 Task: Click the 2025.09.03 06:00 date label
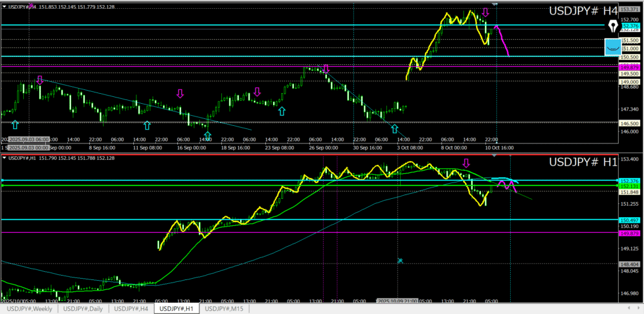click(30, 140)
